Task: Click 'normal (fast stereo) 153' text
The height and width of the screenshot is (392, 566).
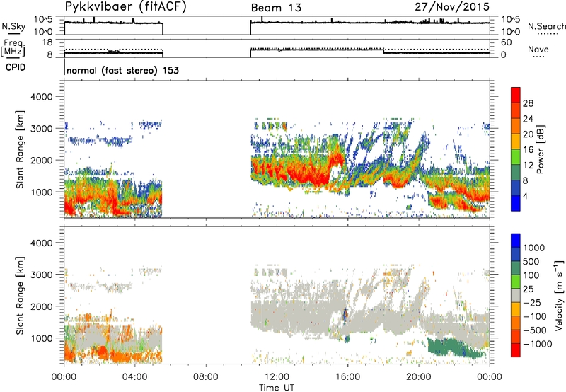Action: point(122,70)
